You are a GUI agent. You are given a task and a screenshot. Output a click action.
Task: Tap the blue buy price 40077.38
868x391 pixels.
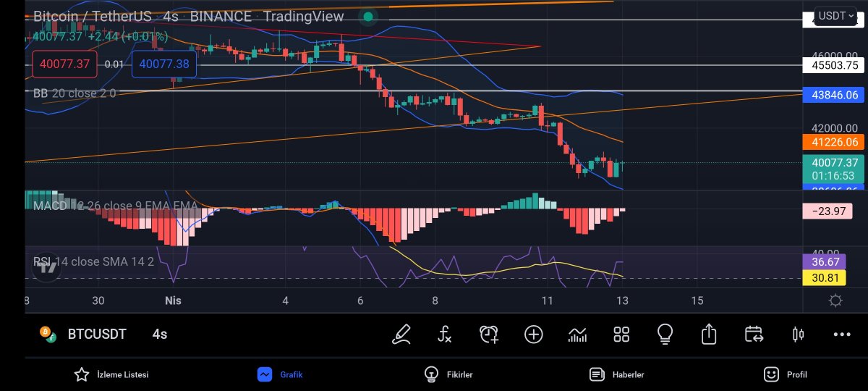[x=164, y=64]
